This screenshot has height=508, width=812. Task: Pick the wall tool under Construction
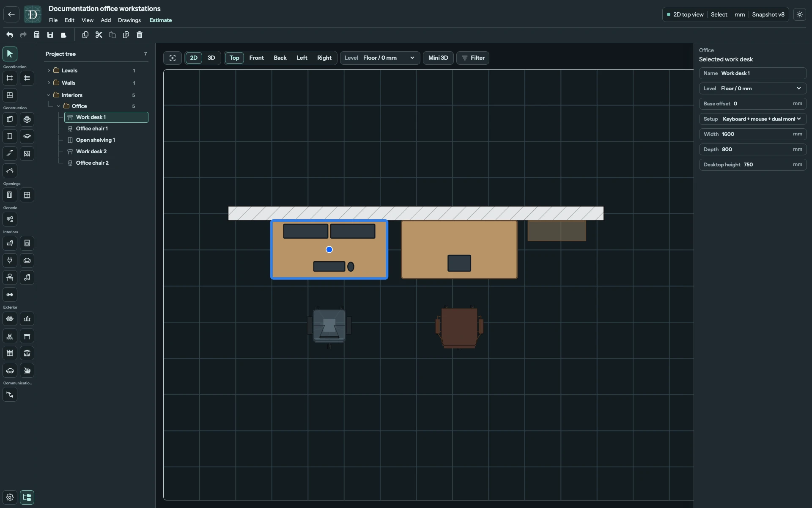point(10,119)
